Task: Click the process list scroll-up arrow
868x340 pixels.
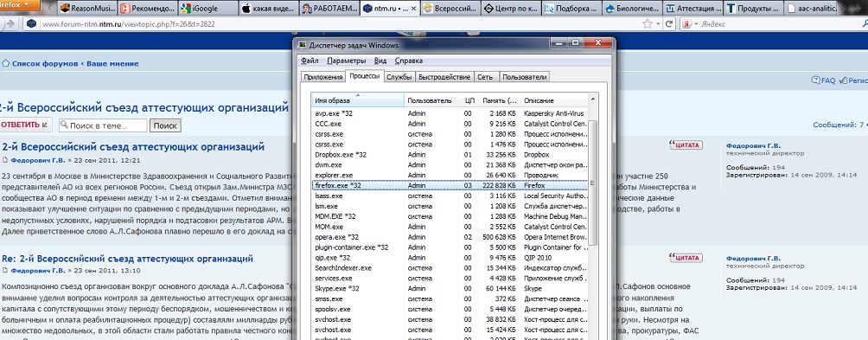Action: click(593, 99)
